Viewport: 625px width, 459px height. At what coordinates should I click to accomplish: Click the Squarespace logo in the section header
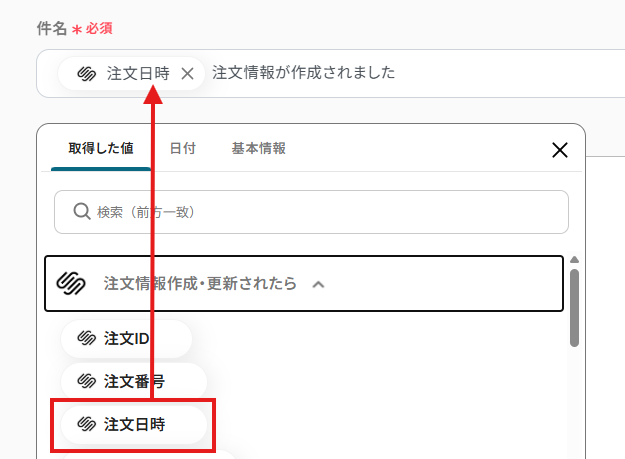point(71,283)
